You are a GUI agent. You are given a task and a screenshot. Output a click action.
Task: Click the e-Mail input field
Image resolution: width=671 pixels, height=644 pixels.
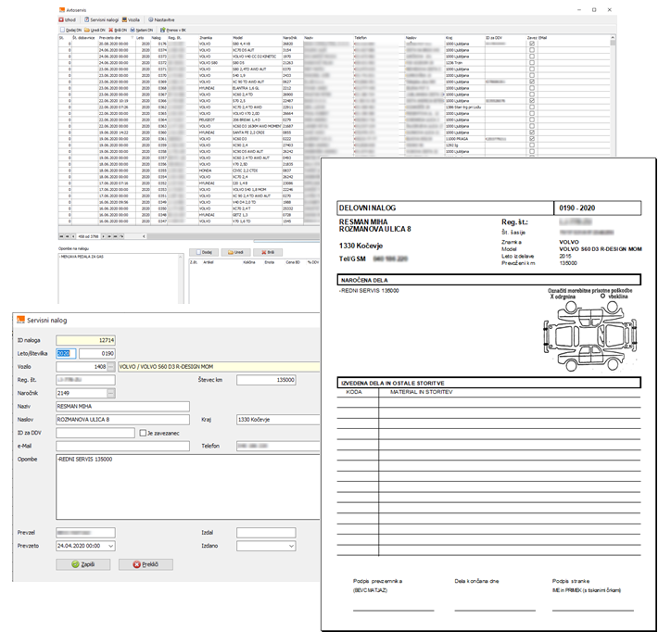(x=124, y=446)
